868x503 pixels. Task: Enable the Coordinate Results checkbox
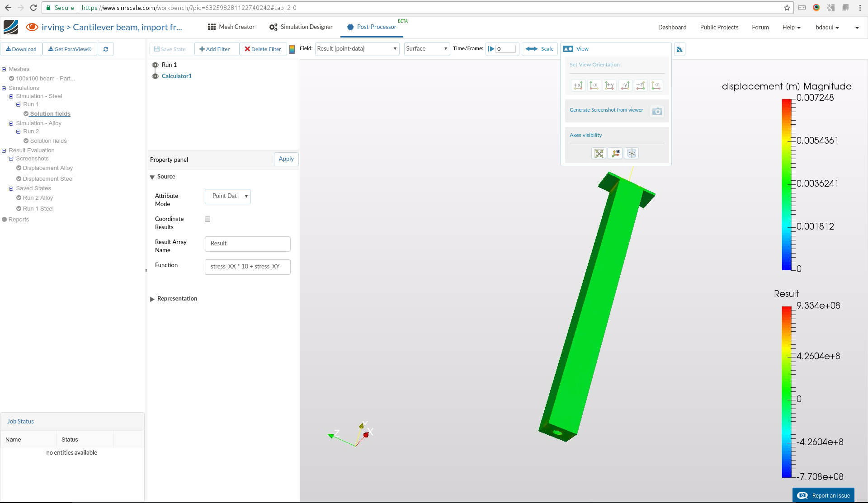click(208, 219)
